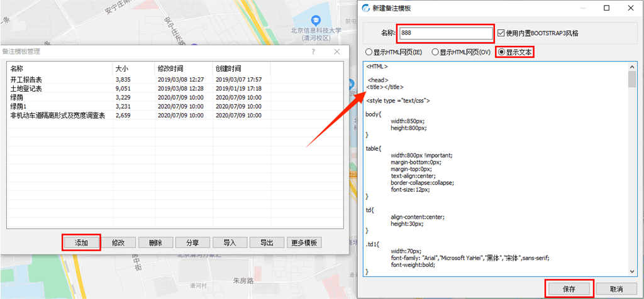Choose the 显示文本 radio option
This screenshot has width=644, height=299.
pyautogui.click(x=502, y=52)
